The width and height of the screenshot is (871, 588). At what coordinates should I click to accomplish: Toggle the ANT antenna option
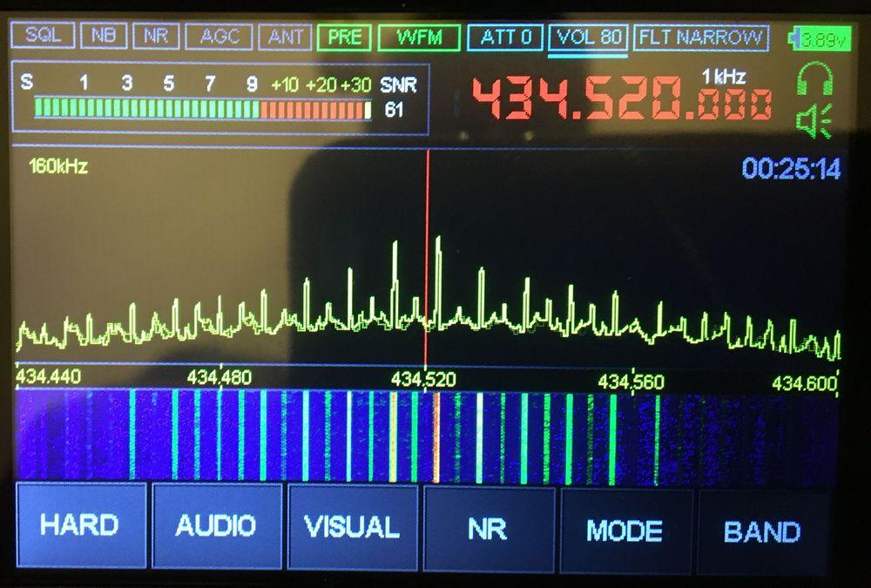click(286, 37)
